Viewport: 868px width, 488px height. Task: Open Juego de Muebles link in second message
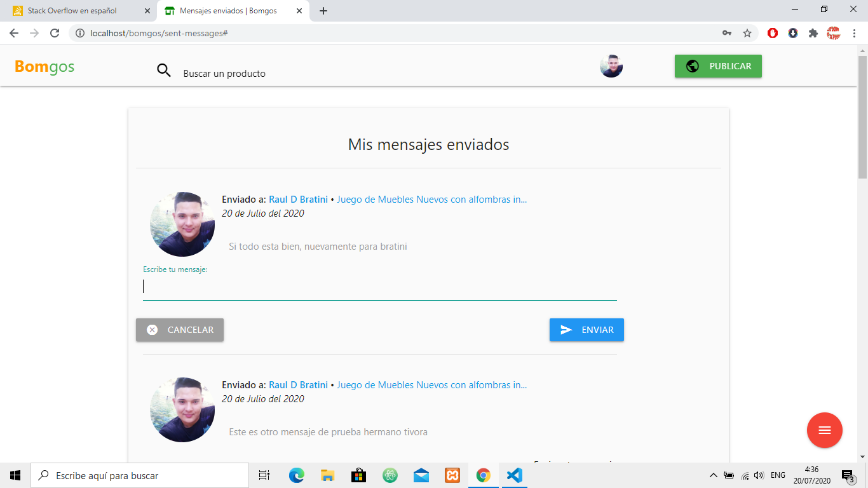tap(432, 385)
